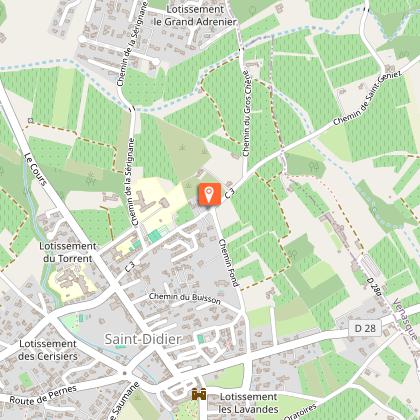The width and height of the screenshot is (420, 420).
Task: Click the Venasque road label
Action: pos(405,319)
